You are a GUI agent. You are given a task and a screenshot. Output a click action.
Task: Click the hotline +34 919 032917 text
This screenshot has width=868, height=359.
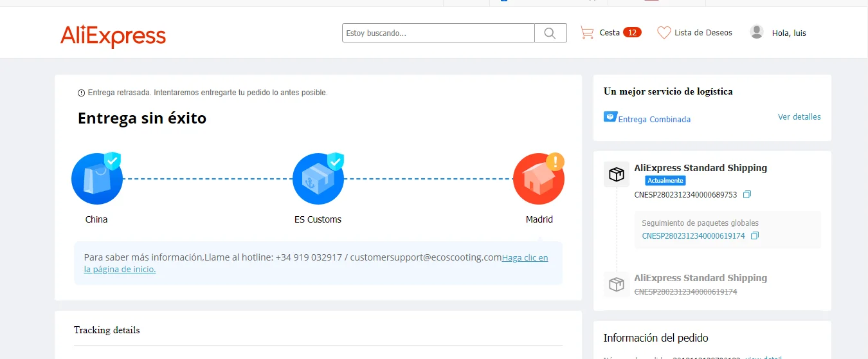pyautogui.click(x=309, y=257)
